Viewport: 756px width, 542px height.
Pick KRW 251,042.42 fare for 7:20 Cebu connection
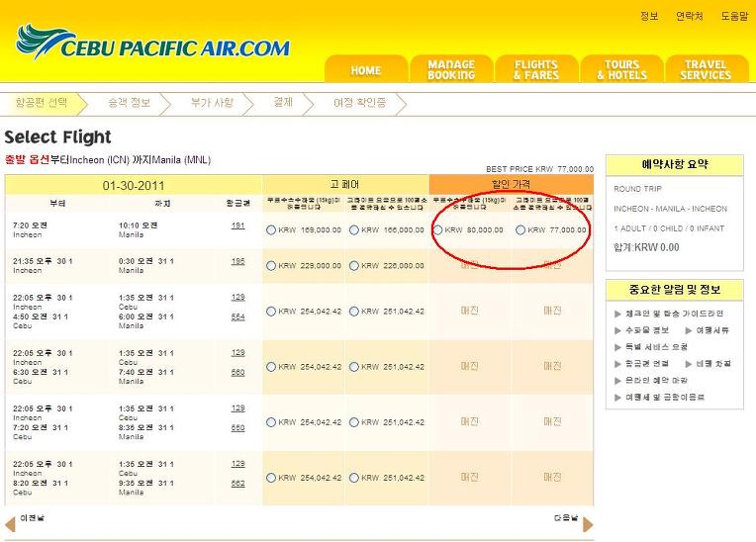tap(354, 422)
